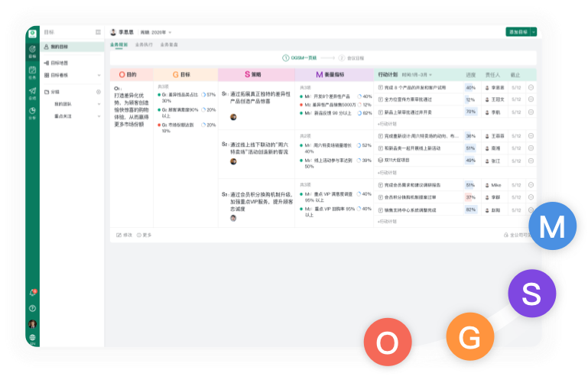Go to step 1 OGSM一页纸
The image size is (588, 383).
click(299, 58)
